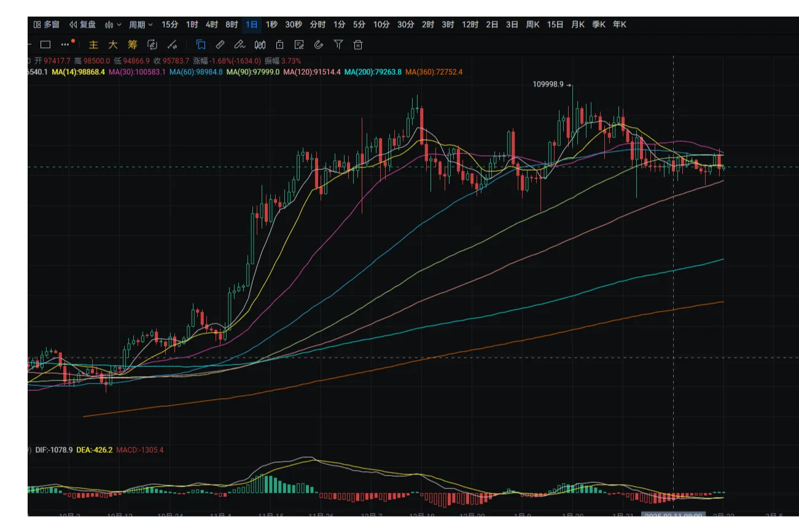Start 复盘 replay mode
Viewport: 799px width, 532px height.
tap(82, 25)
